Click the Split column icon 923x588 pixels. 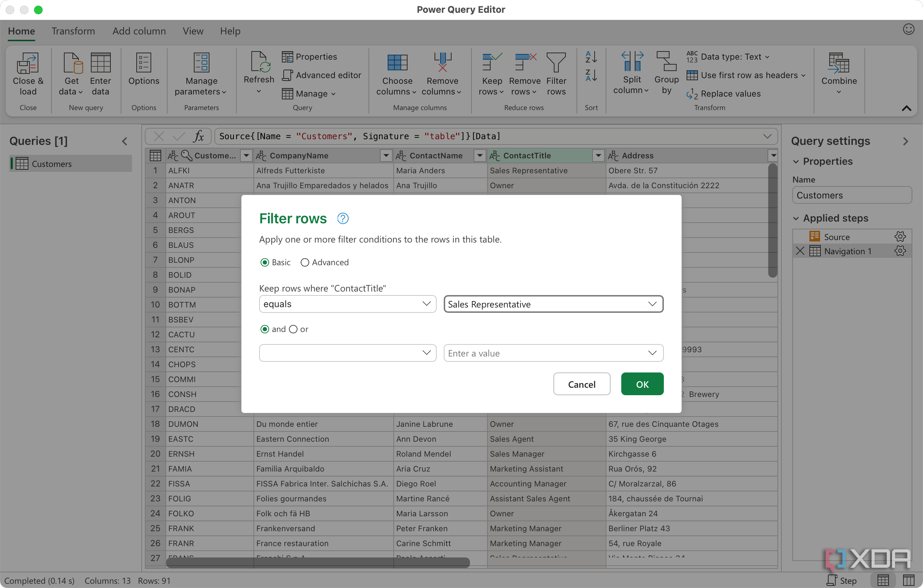[632, 61]
